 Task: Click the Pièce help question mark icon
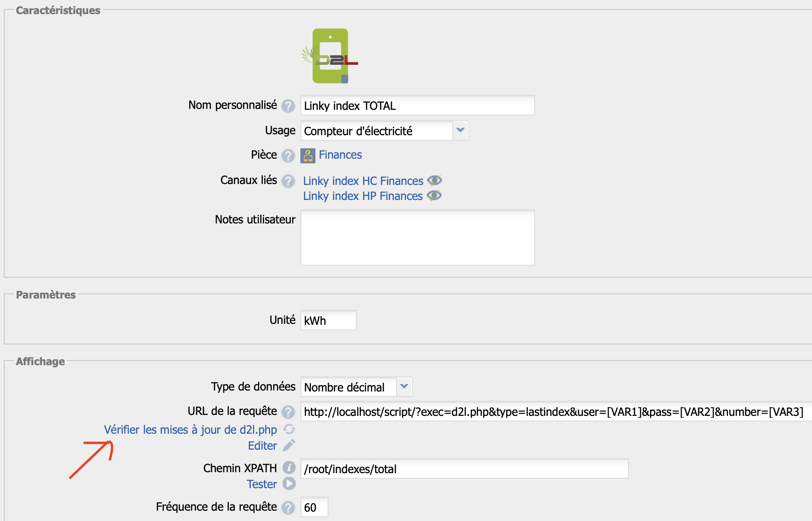(288, 155)
